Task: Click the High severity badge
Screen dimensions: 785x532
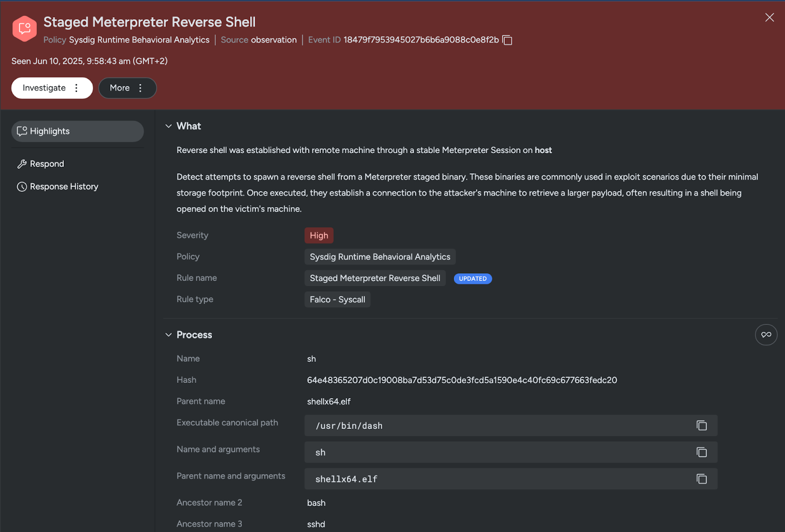Action: point(319,236)
